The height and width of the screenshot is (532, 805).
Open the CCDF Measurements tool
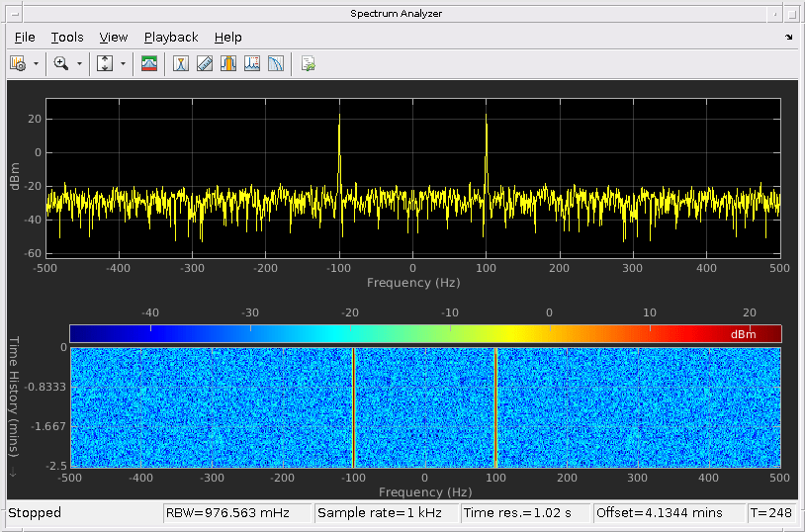pyautogui.click(x=276, y=63)
